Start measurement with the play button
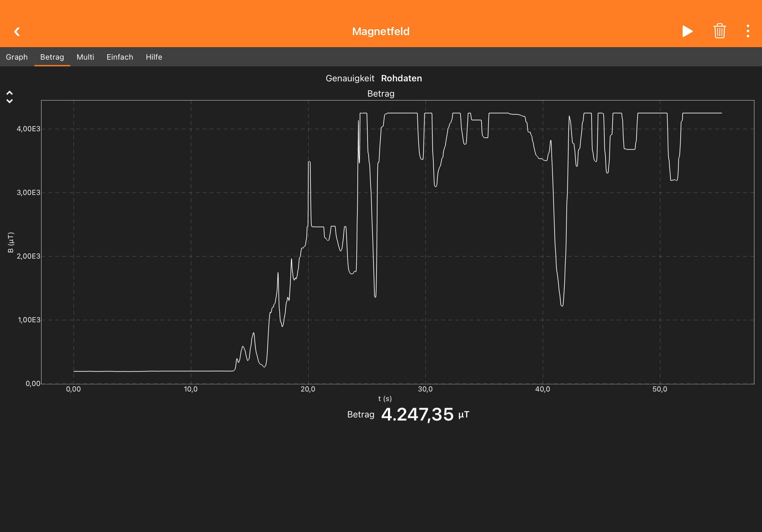This screenshot has height=532, width=762. pos(687,31)
